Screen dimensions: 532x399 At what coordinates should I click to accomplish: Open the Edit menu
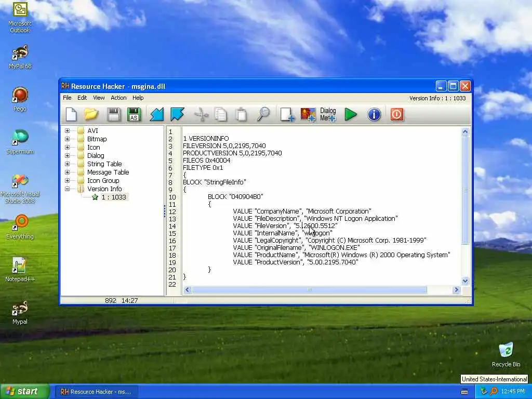click(x=82, y=98)
